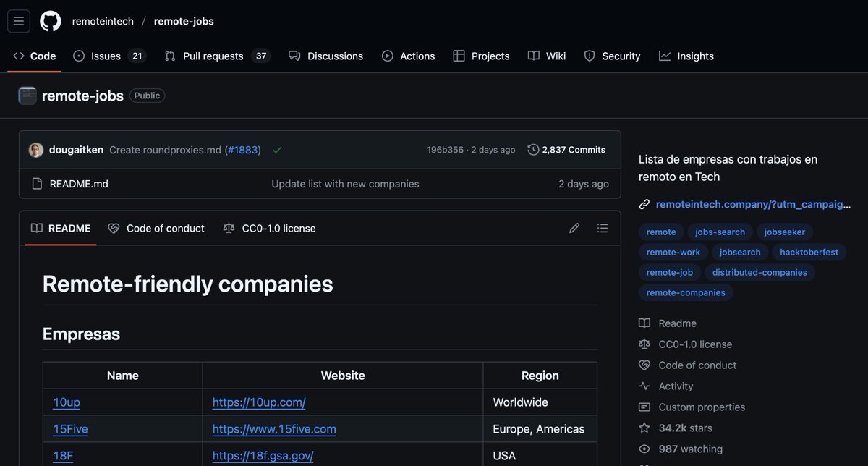This screenshot has width=868, height=466.
Task: Open the 10up company link
Action: [67, 402]
